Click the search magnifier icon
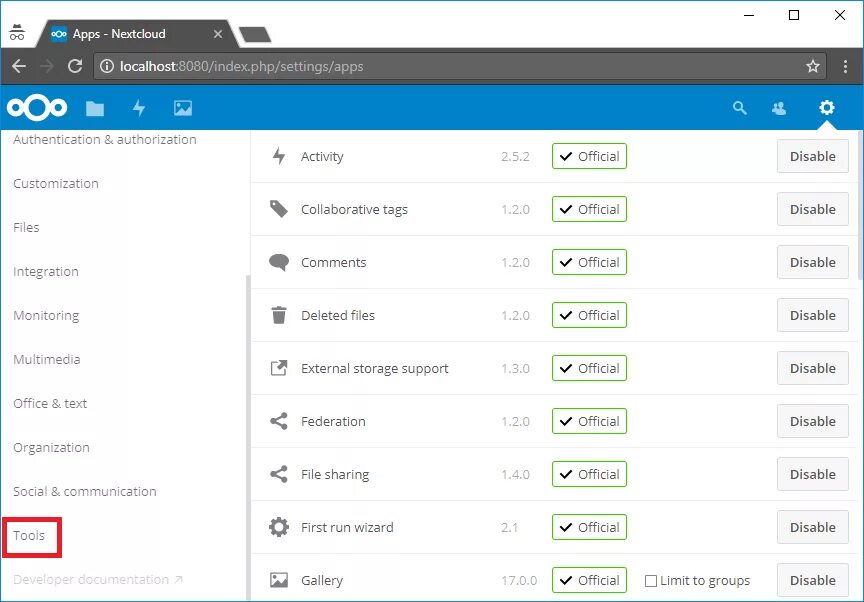Viewport: 864px width, 602px height. (739, 108)
